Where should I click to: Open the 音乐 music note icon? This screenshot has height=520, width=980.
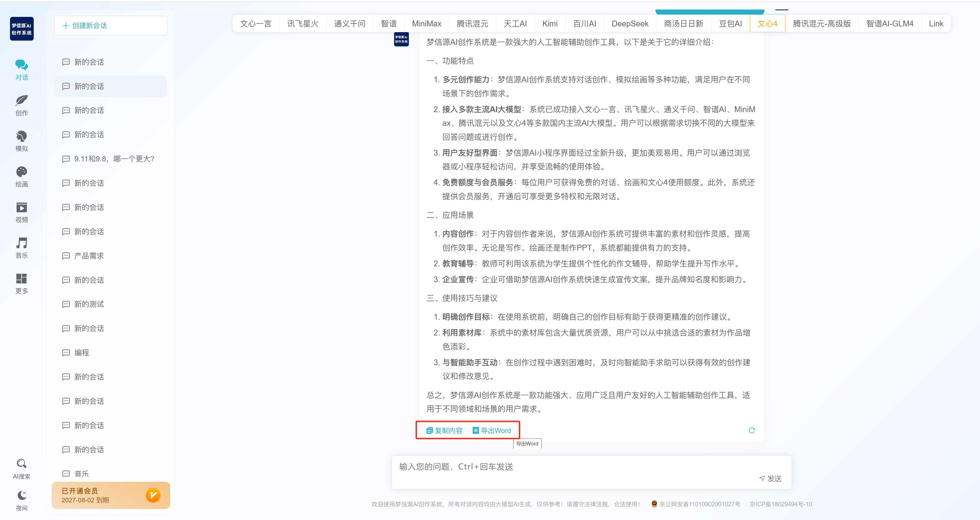tap(22, 243)
